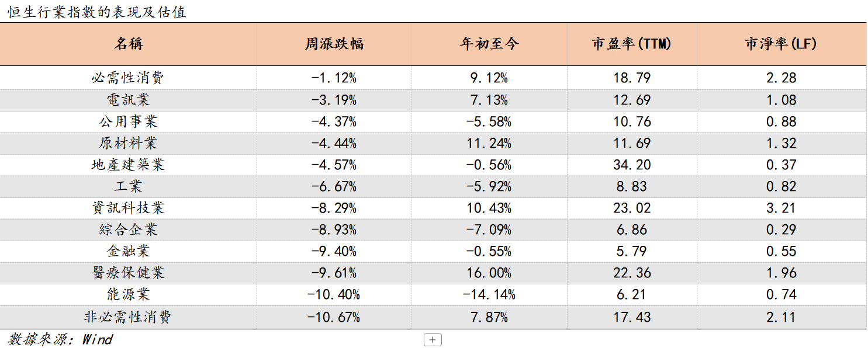Viewport: 868px width, 348px height.
Task: Click the 16.00% year-to-date value
Action: 489,273
